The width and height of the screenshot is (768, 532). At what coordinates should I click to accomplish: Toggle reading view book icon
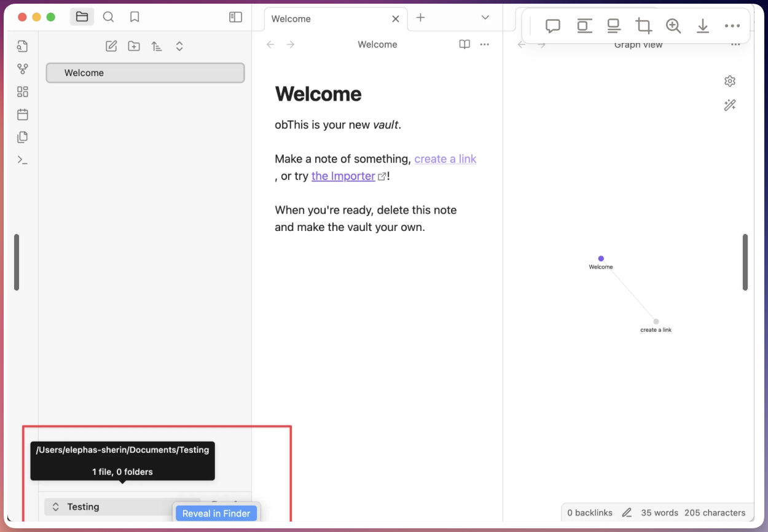point(465,44)
